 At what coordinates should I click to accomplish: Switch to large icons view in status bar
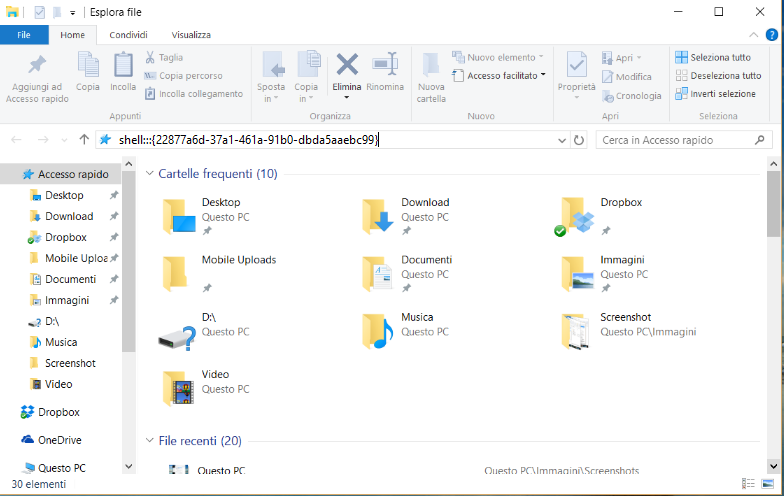pos(768,484)
